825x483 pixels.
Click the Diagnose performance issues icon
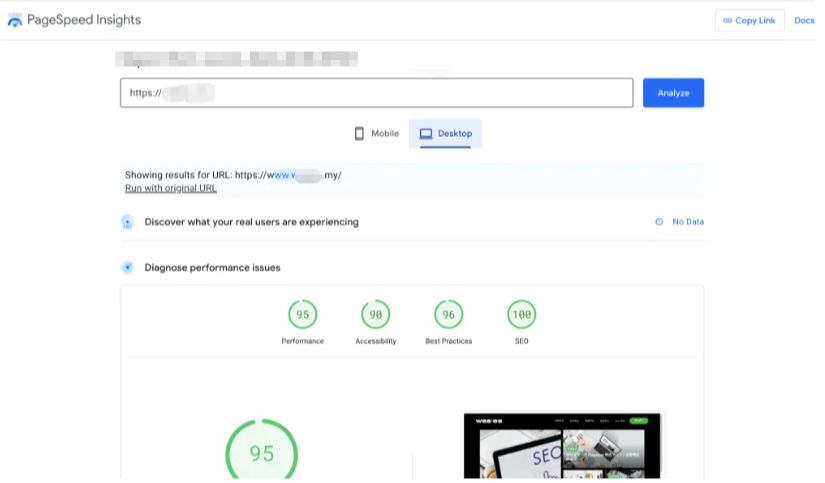(x=127, y=268)
